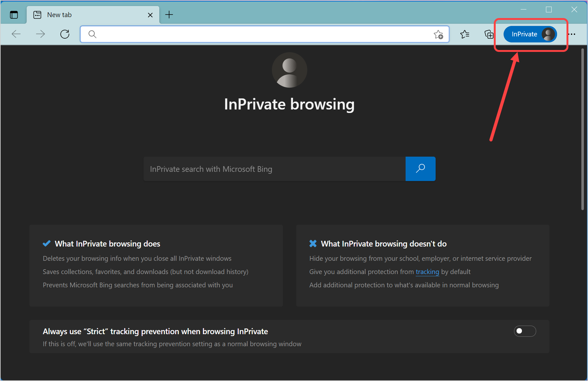Open Tab actions menu icon at top left
The height and width of the screenshot is (381, 588).
point(14,15)
